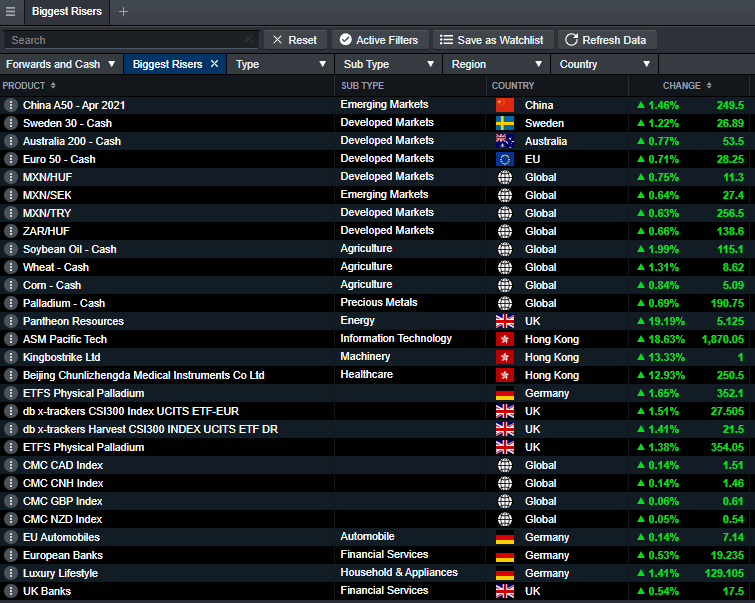Select db x-trackers Harvest CSI300 INDEX row
Image resolution: width=755 pixels, height=603 pixels.
tap(150, 429)
